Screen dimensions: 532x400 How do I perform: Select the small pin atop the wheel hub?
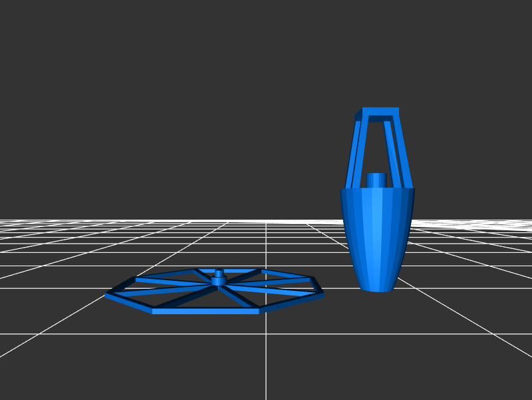click(219, 273)
